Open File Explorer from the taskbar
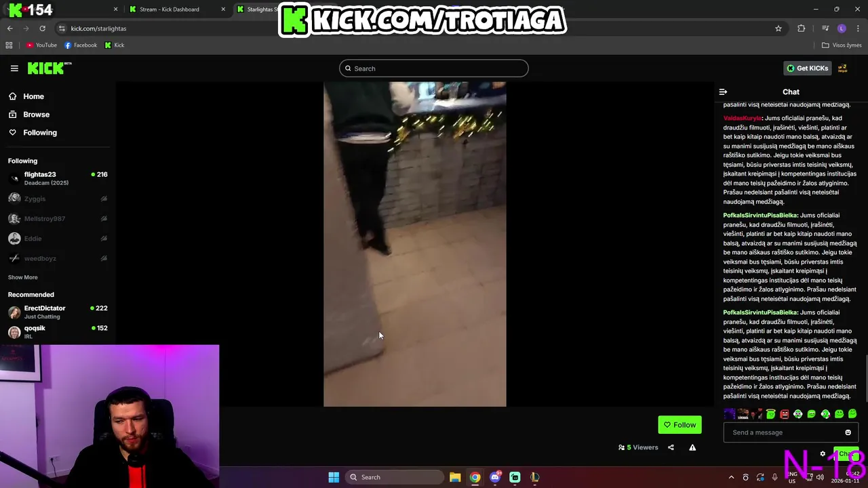 pyautogui.click(x=455, y=477)
